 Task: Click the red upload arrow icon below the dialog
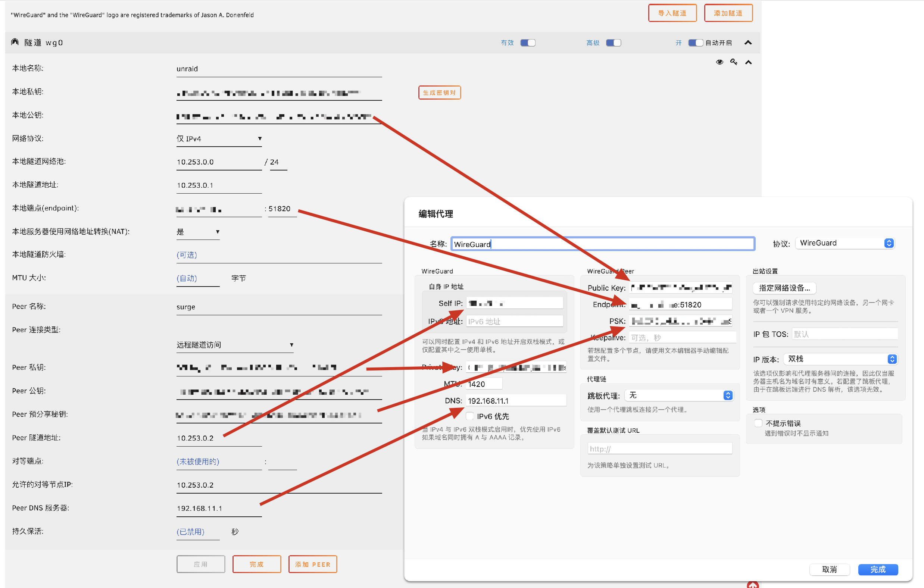(752, 585)
